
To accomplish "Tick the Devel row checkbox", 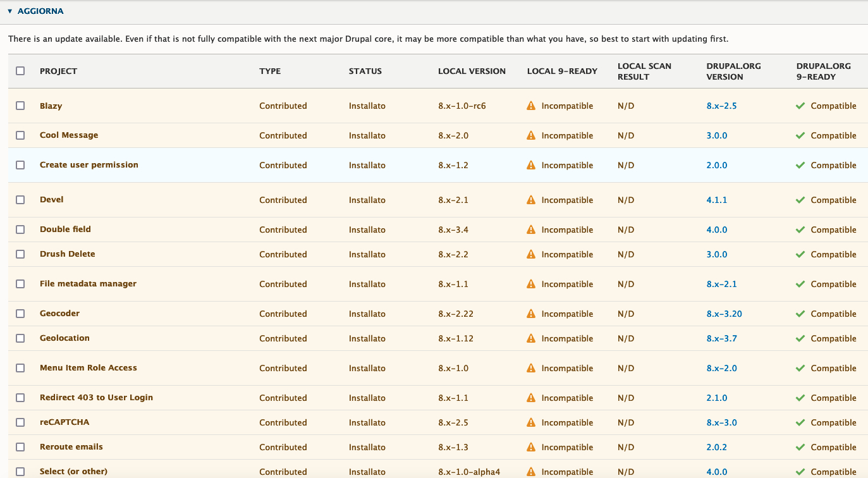I will click(x=20, y=200).
